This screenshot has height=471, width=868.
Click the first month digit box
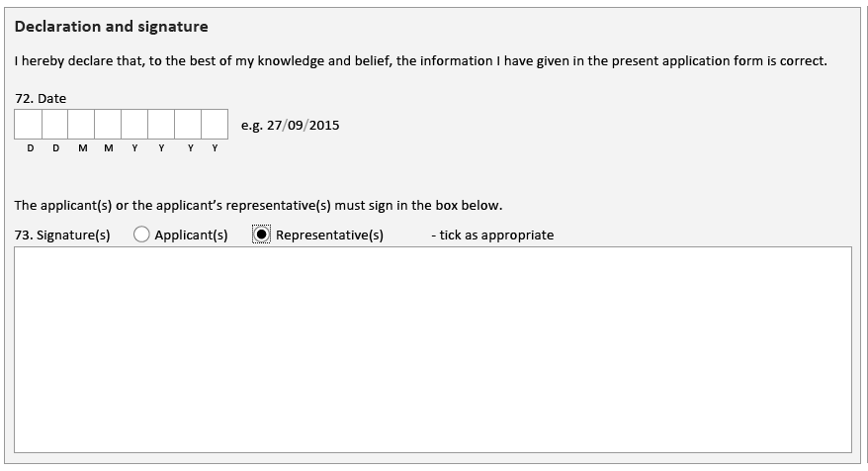82,125
